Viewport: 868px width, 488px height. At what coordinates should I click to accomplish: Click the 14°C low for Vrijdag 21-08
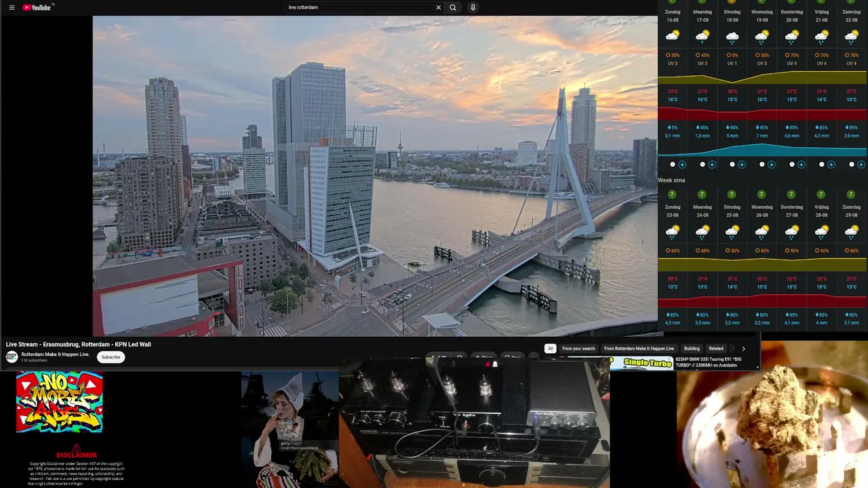[x=822, y=100]
